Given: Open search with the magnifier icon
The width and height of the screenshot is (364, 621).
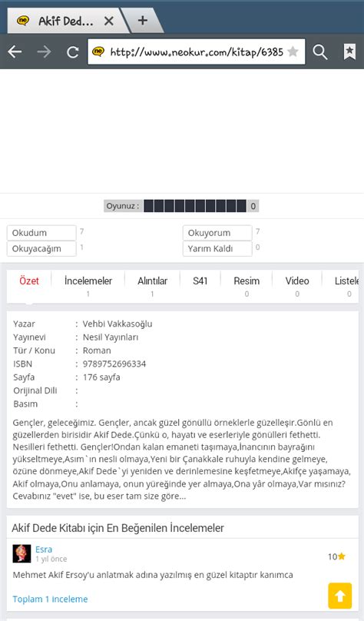Looking at the screenshot, I should click(320, 52).
